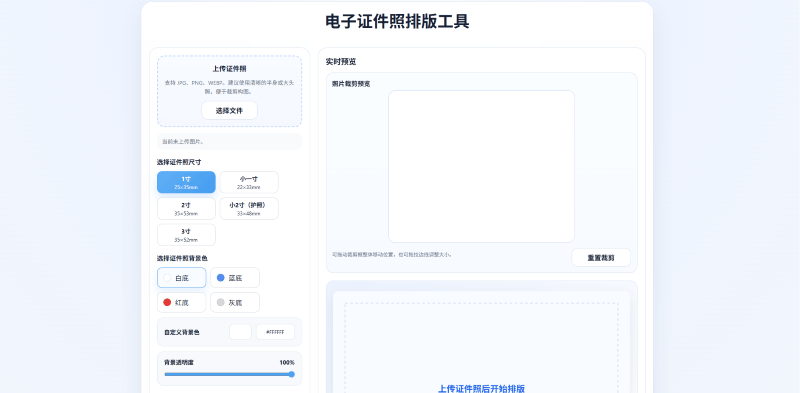Click the #FFFFFF hex color field
This screenshot has height=393, width=800.
(x=275, y=332)
